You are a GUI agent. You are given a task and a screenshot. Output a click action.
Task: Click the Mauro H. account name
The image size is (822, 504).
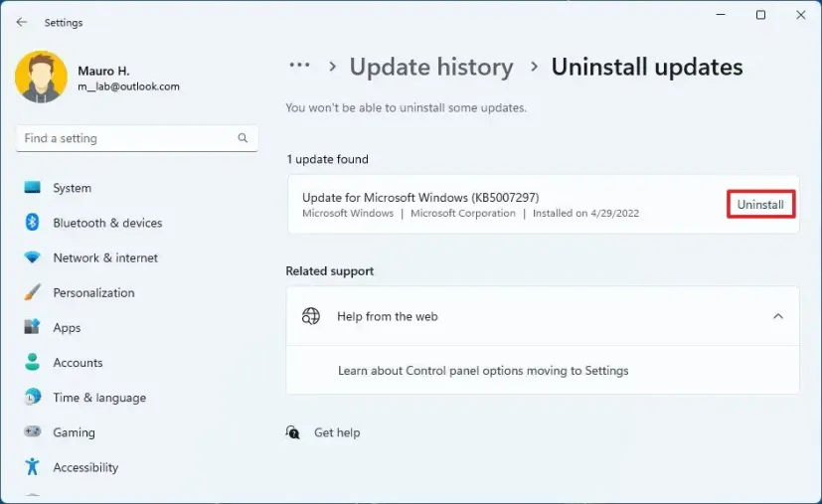pyautogui.click(x=103, y=71)
